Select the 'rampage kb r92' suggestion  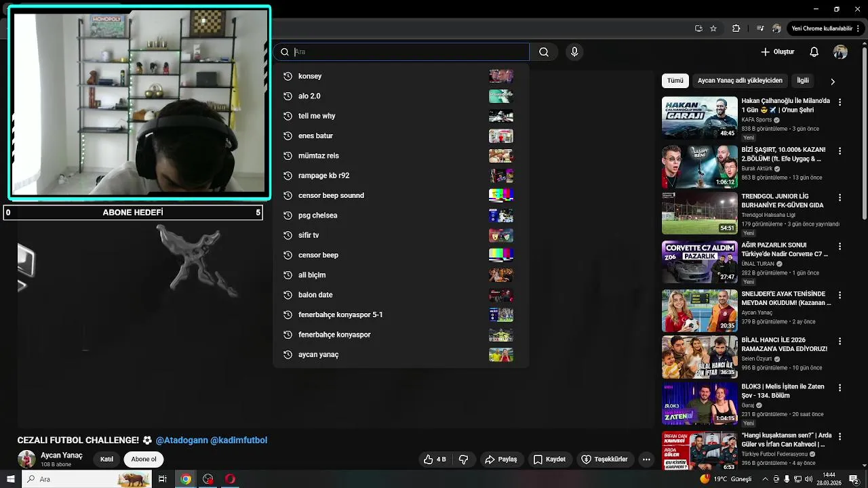pyautogui.click(x=401, y=176)
